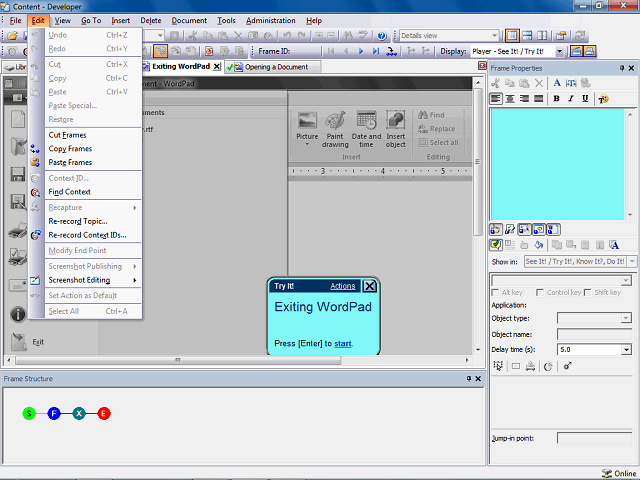Click the Screenshot Editing menu icon
Screen dimensions: 640x480
pos(36,280)
